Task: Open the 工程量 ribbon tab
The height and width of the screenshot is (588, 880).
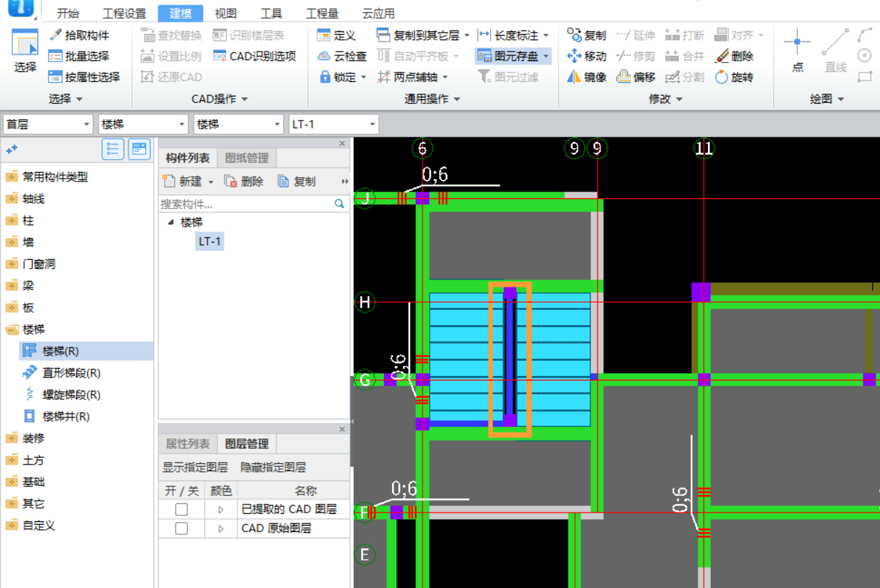Action: point(322,13)
